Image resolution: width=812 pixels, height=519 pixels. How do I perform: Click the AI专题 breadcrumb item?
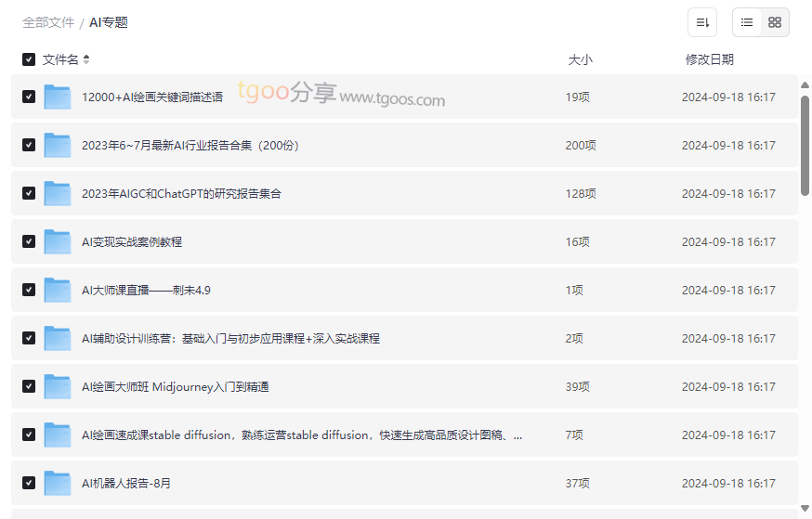pos(109,22)
